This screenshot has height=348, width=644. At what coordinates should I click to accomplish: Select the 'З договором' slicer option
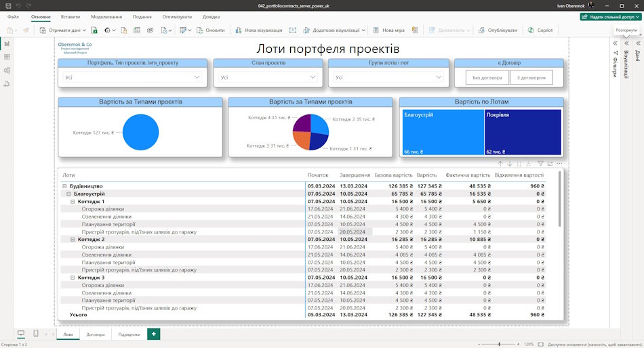(531, 78)
